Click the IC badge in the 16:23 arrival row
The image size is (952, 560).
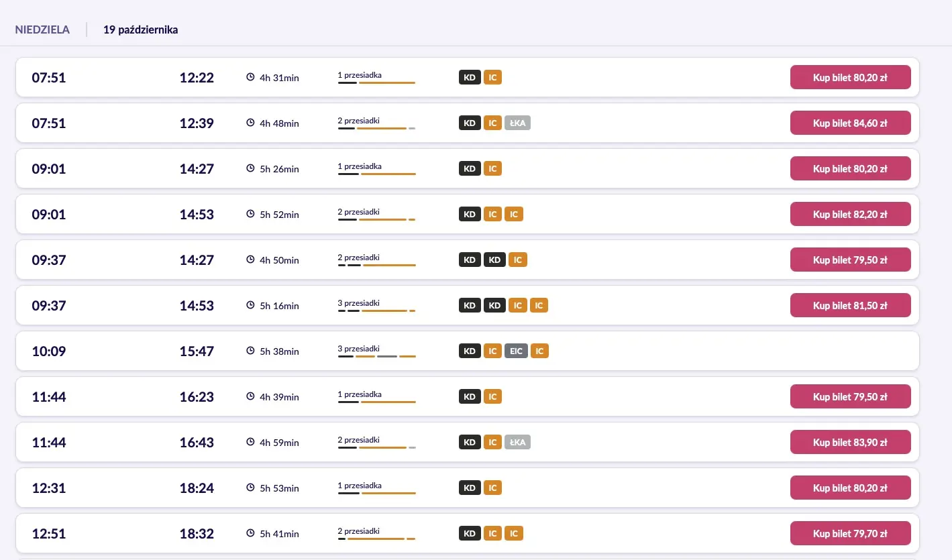492,396
